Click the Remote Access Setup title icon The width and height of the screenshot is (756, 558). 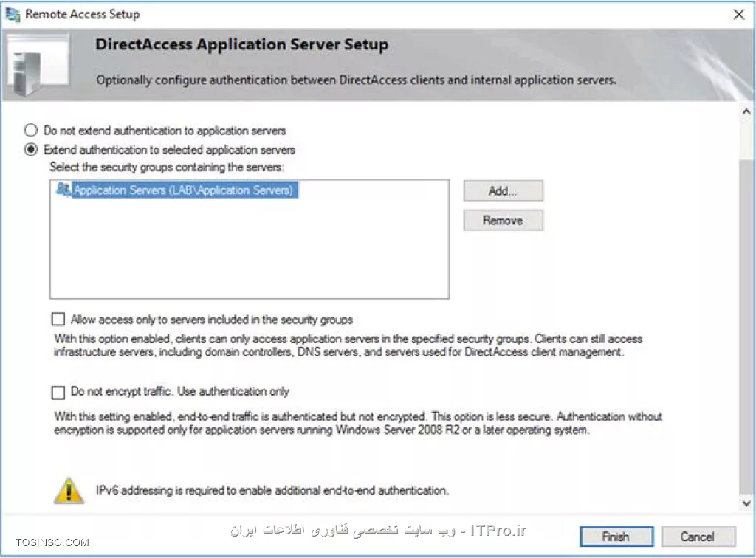coord(13,15)
